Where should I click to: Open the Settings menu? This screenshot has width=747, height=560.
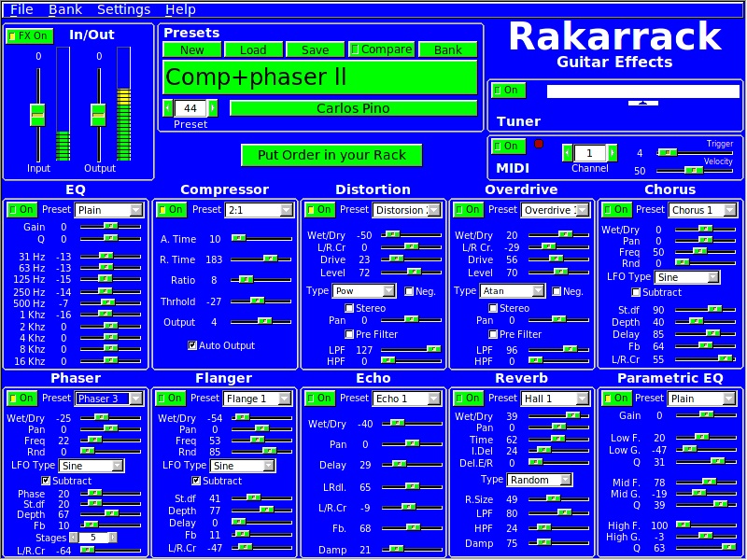(123, 9)
